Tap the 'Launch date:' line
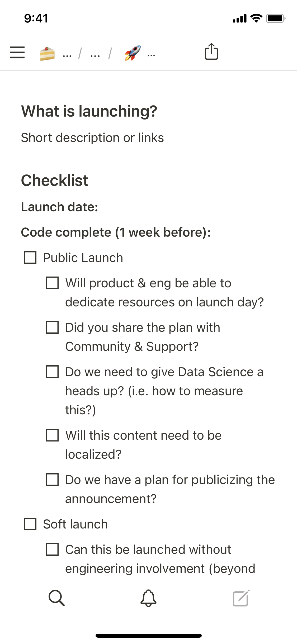Screen dimensions: 297x644 click(60, 207)
